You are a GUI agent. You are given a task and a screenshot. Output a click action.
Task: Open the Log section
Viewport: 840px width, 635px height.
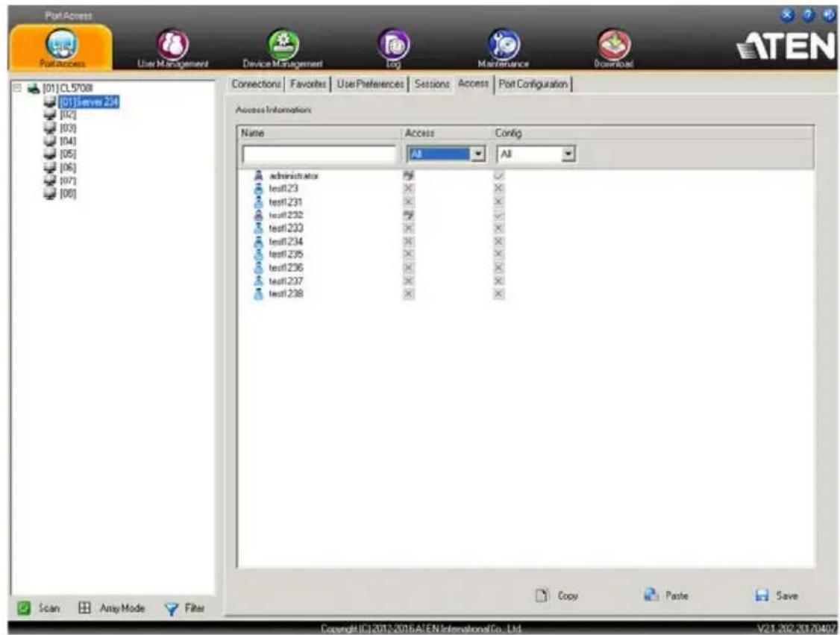(x=394, y=49)
